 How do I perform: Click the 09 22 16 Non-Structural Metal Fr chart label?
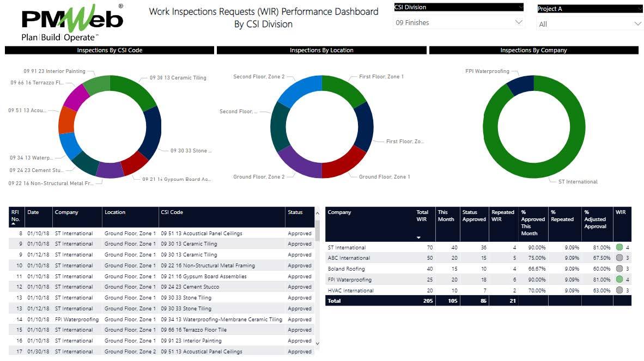pos(51,183)
